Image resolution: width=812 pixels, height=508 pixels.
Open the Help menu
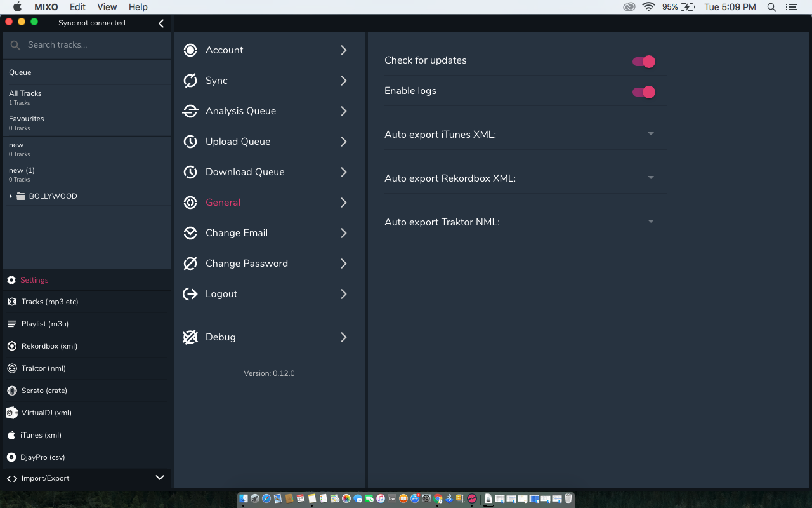click(x=138, y=7)
